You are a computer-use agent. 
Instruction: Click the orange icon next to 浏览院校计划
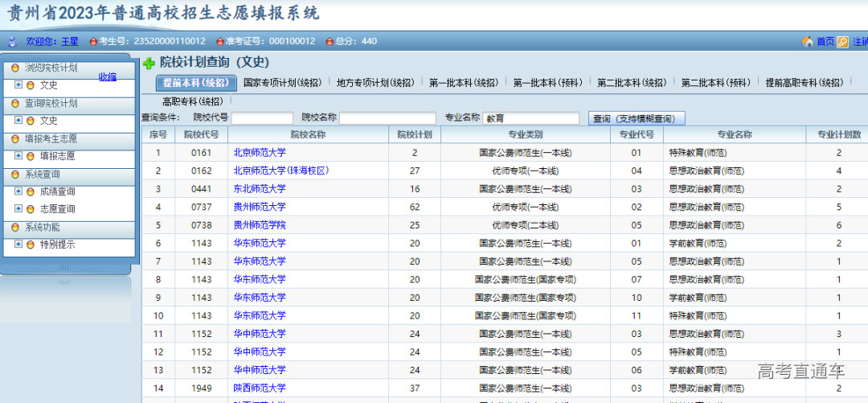(15, 68)
